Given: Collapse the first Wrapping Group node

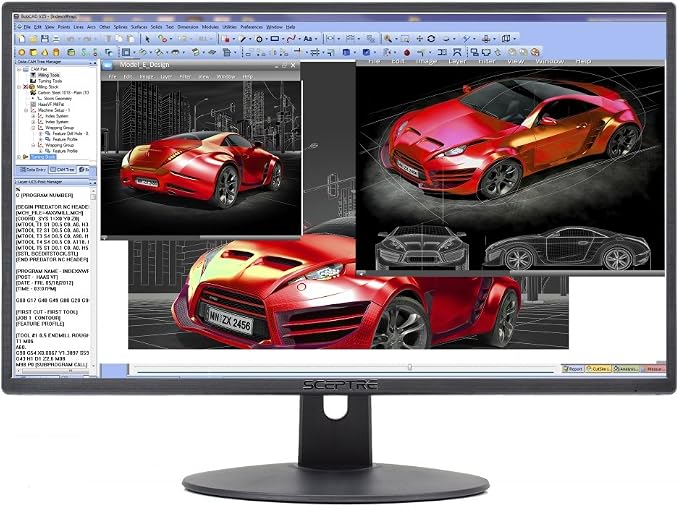Looking at the screenshot, I should (x=33, y=128).
